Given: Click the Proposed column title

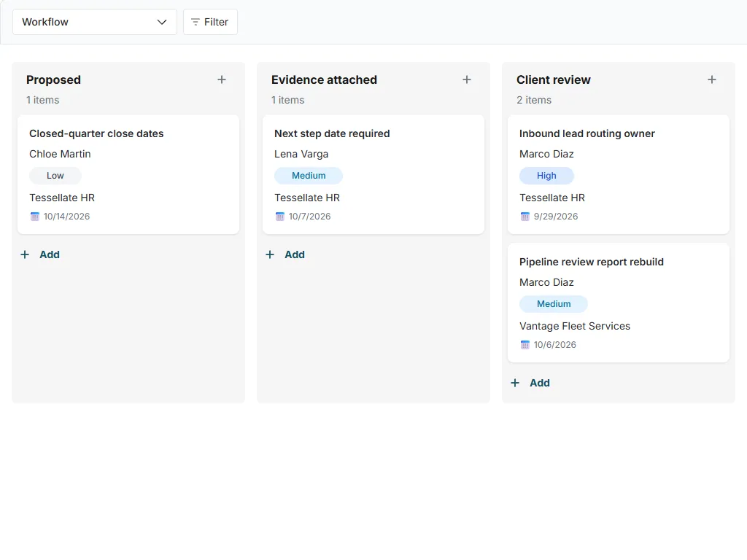Looking at the screenshot, I should tap(53, 79).
